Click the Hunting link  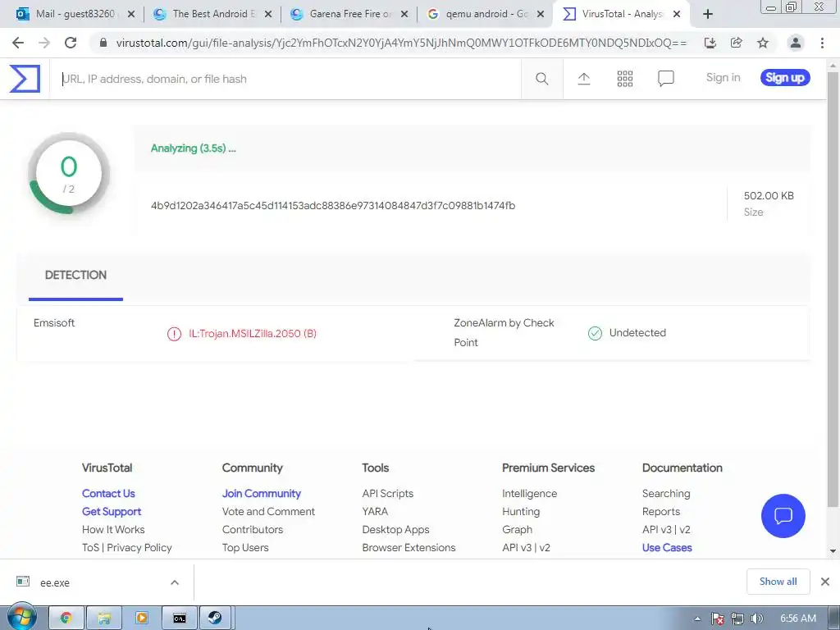[521, 512]
